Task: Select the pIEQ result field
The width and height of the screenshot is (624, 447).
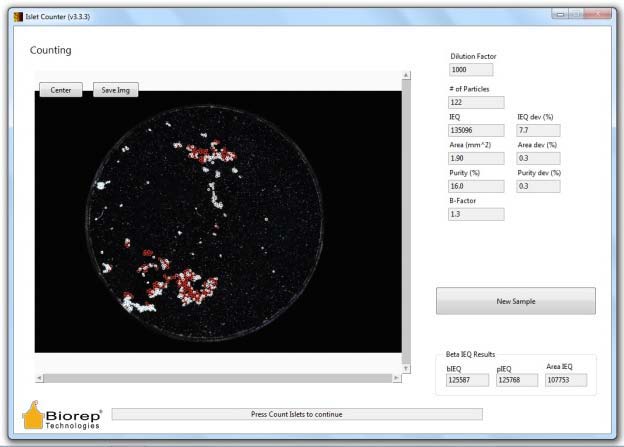Action: (x=517, y=380)
